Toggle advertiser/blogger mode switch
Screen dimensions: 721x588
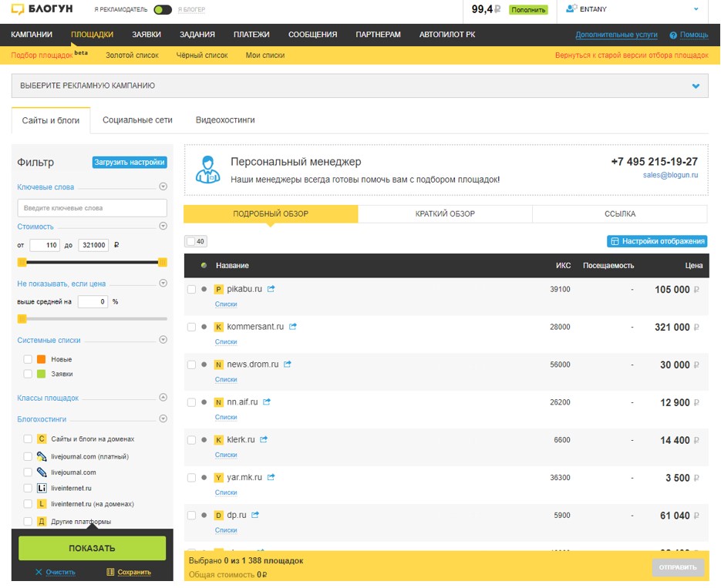[163, 10]
